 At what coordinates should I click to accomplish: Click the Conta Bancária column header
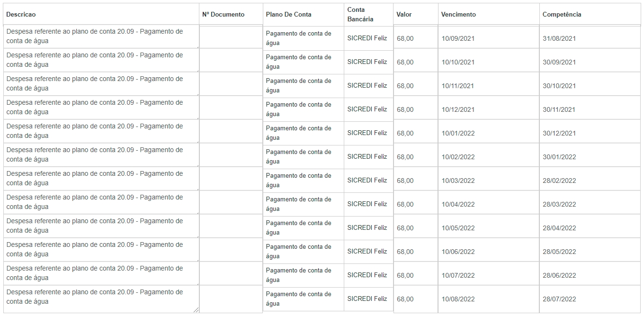coord(360,15)
